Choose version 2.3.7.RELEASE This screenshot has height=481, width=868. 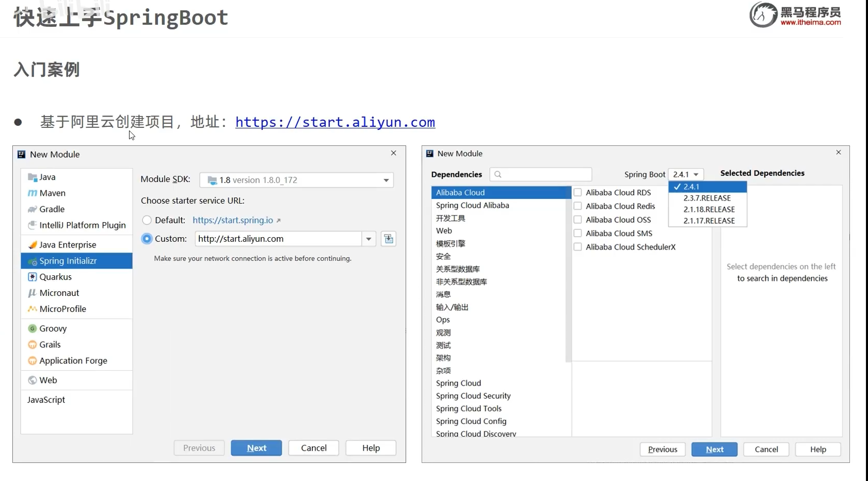pos(708,198)
